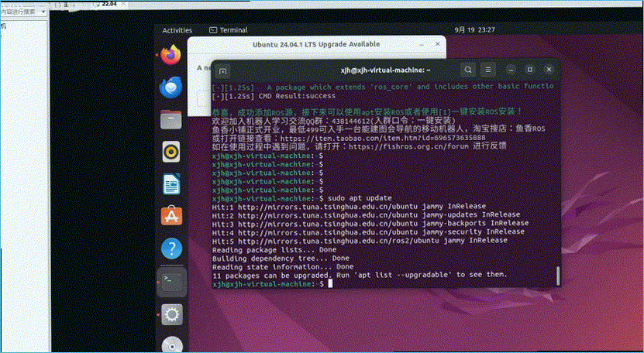This screenshot has height=353, width=644.
Task: Click the Activities button in top bar
Action: click(x=177, y=30)
